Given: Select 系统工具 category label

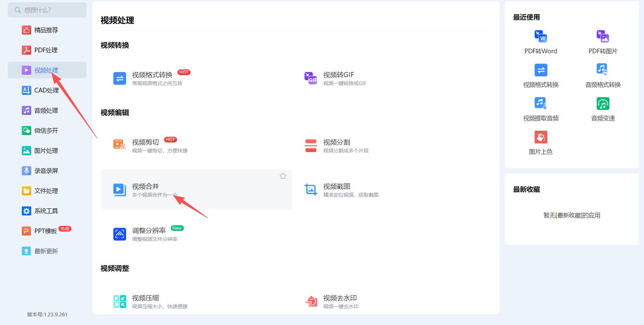Looking at the screenshot, I should (x=46, y=211).
